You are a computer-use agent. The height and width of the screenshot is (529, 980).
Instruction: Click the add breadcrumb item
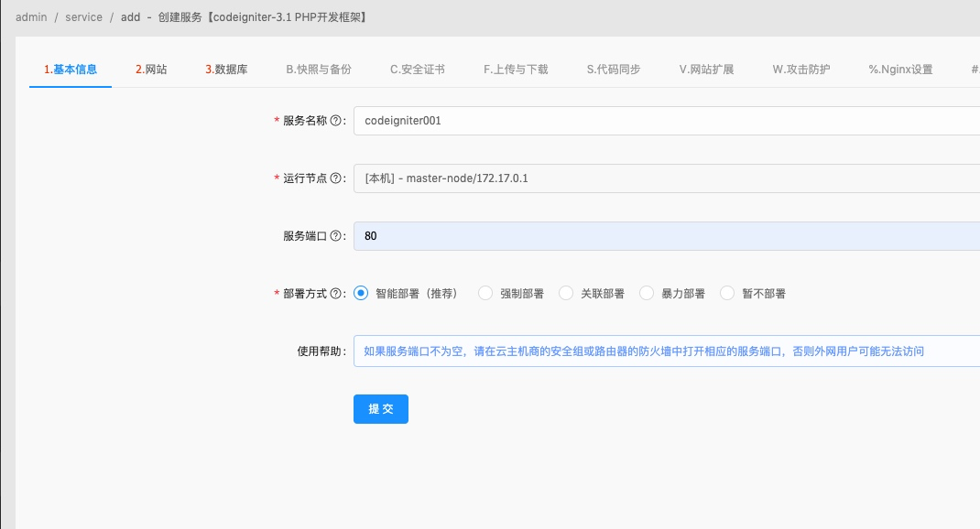(131, 17)
